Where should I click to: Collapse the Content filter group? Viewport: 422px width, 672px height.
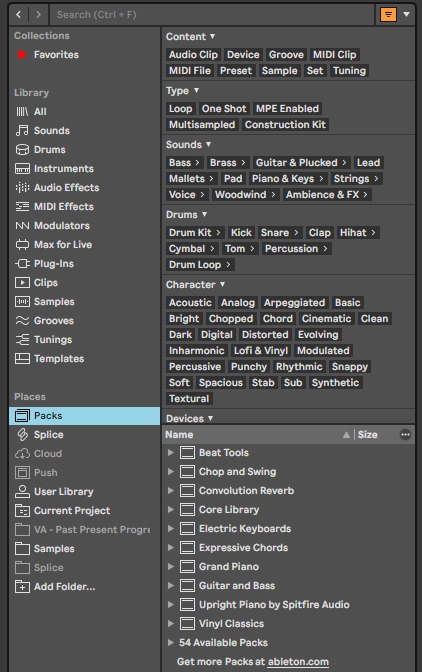[212, 36]
